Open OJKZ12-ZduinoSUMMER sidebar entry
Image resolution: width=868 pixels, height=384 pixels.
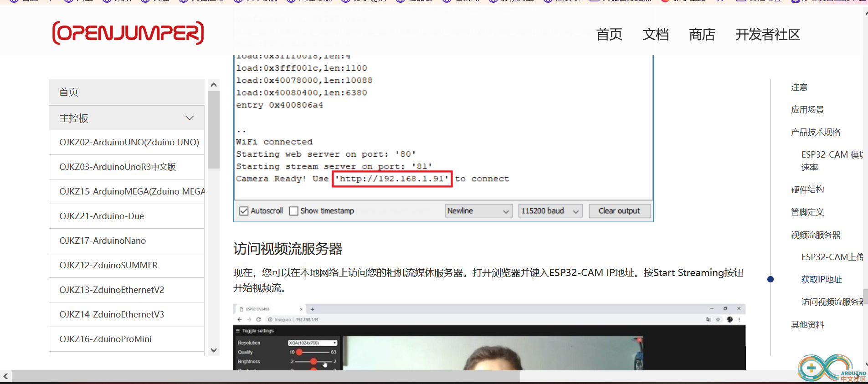(127, 266)
